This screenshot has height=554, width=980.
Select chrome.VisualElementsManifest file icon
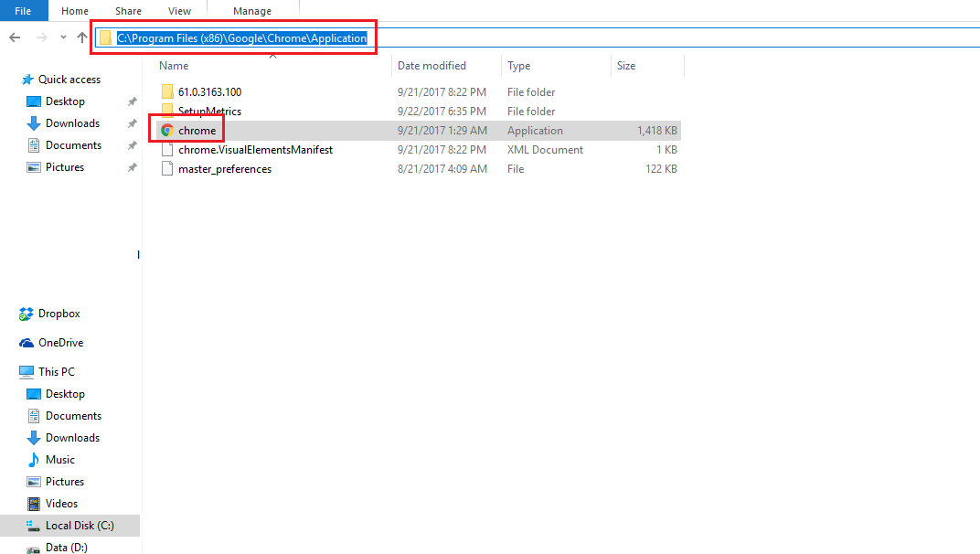(x=167, y=149)
